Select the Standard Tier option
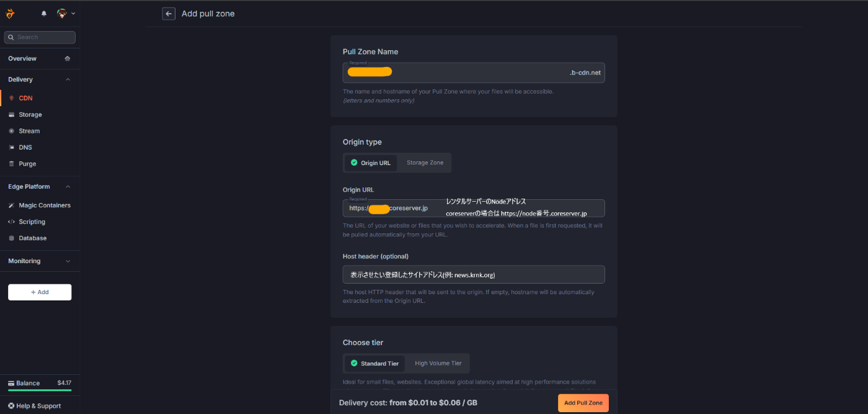The width and height of the screenshot is (868, 414). coord(374,363)
